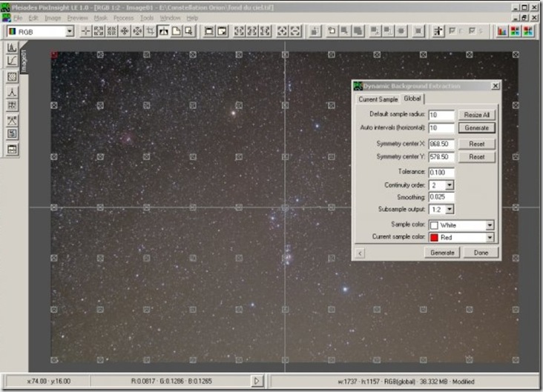Viewport: 543px width, 392px height.
Task: Click the single-peak curve icon in the left sidebar
Action: click(12, 92)
